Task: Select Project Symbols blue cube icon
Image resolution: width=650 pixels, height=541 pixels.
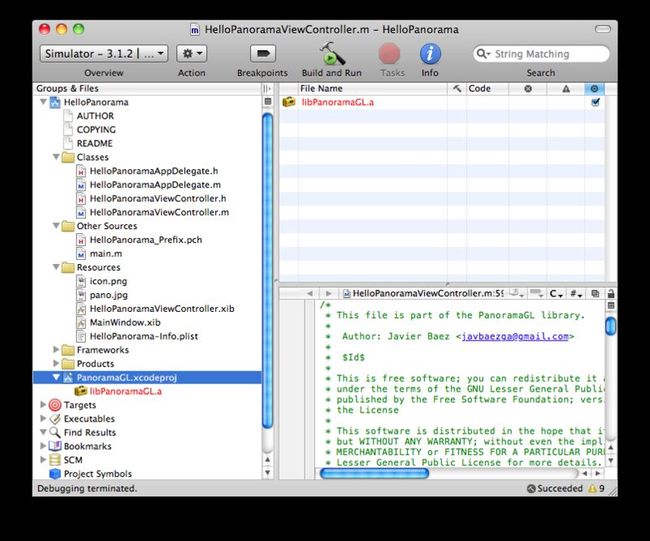Action: coord(55,473)
